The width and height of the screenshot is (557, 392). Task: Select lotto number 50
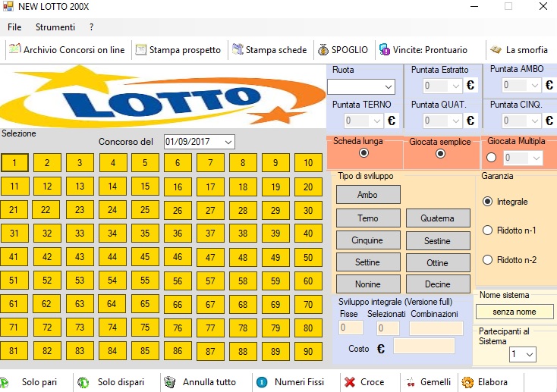click(308, 257)
